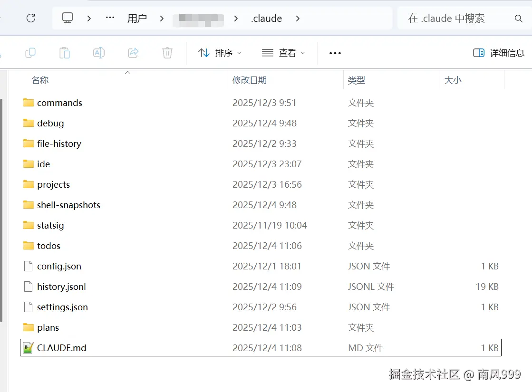The width and height of the screenshot is (532, 392).
Task: Click the debug folder icon
Action: tap(29, 123)
